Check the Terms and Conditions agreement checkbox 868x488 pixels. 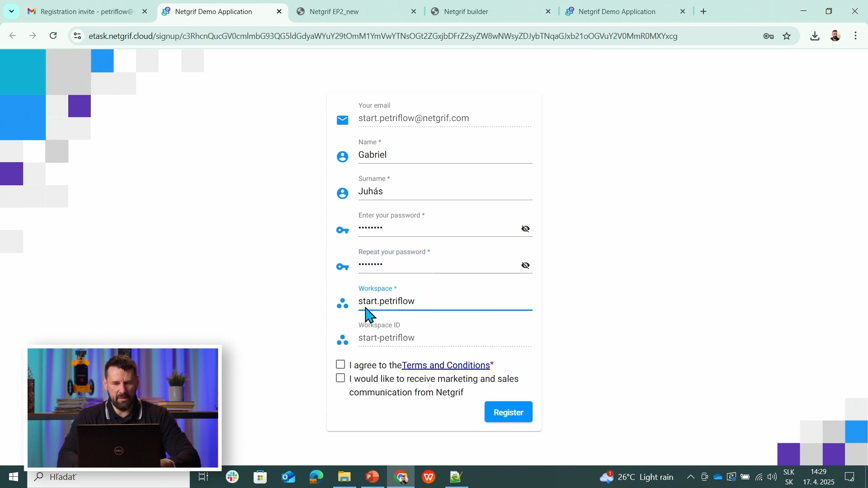coord(340,365)
